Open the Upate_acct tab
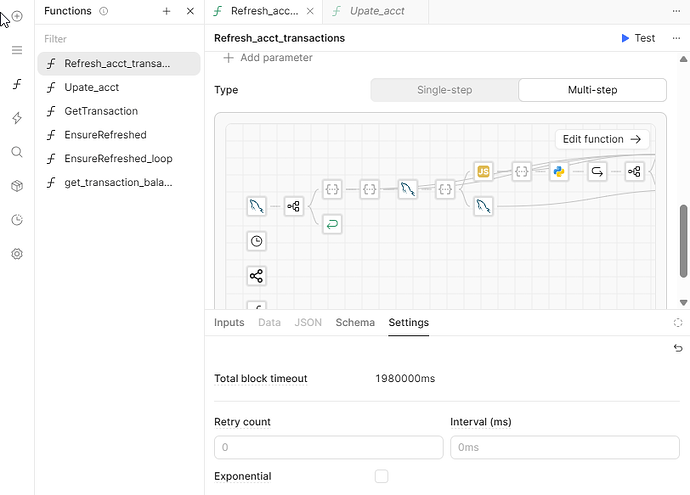The height and width of the screenshot is (495, 690). [x=374, y=11]
